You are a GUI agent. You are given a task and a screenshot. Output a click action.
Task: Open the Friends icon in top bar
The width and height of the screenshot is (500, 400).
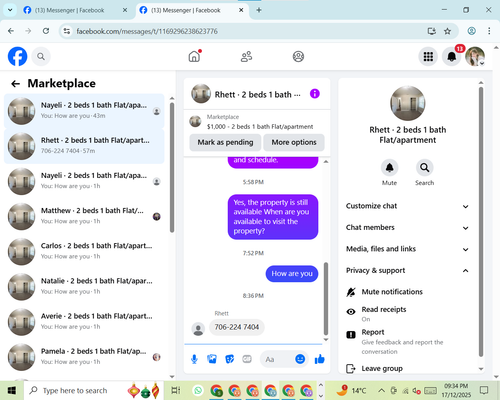(x=246, y=56)
